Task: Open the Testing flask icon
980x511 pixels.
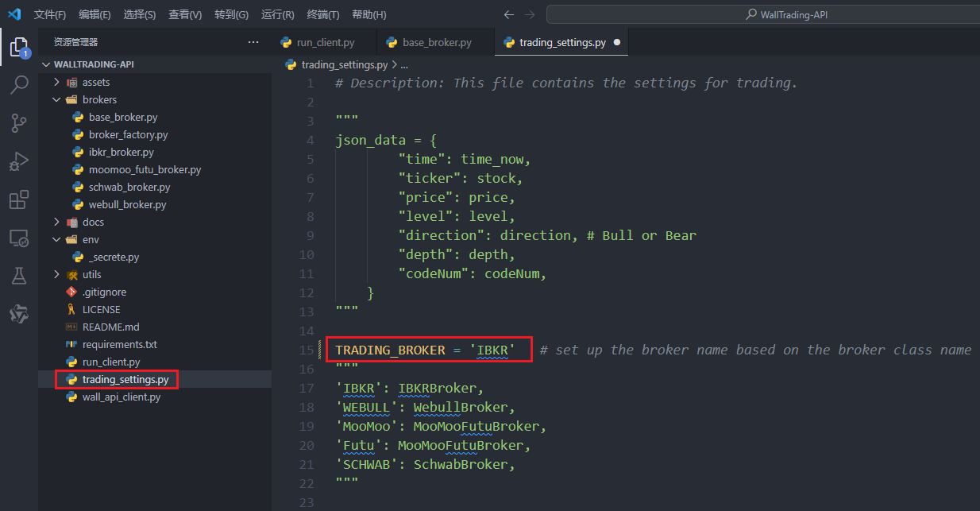Action: coord(18,276)
